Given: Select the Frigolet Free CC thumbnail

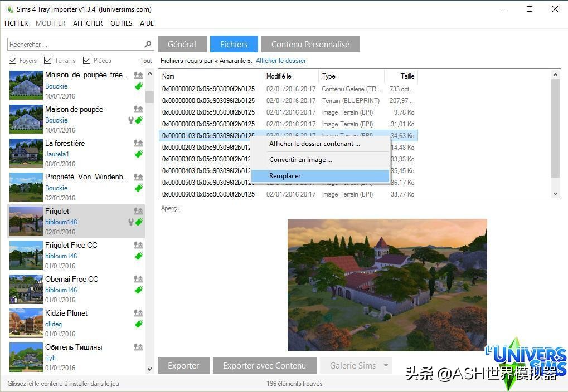Looking at the screenshot, I should 26,256.
